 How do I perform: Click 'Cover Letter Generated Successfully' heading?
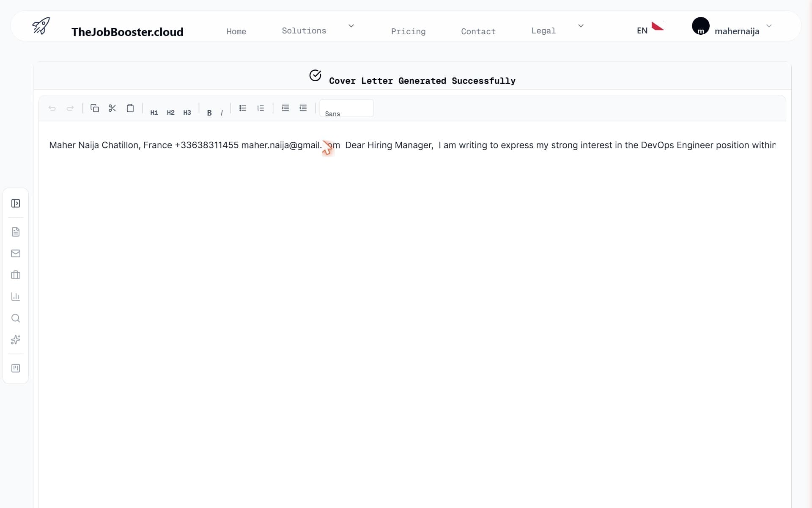[x=422, y=81]
